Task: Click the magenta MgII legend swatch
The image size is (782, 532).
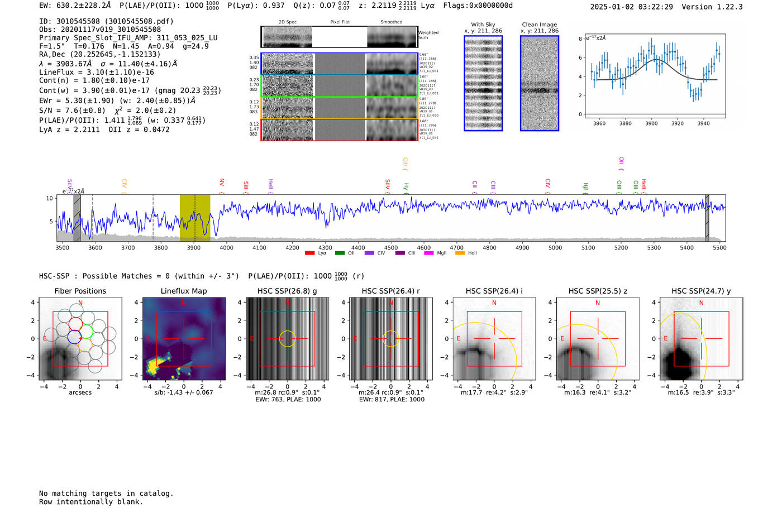Action: (x=429, y=253)
